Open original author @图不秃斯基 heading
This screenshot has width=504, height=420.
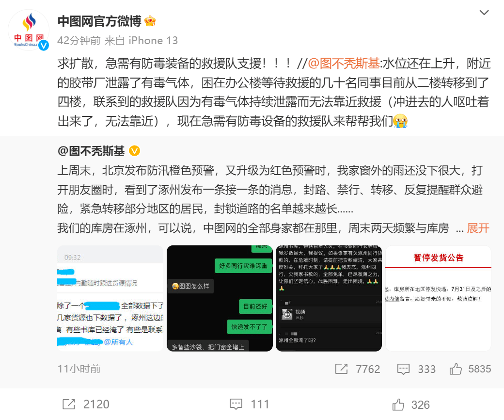click(x=91, y=151)
